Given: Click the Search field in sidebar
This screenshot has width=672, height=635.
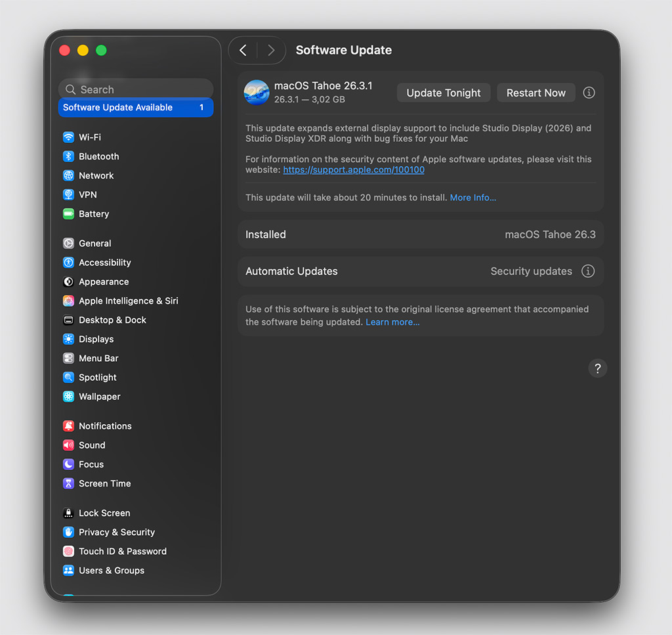Looking at the screenshot, I should (136, 89).
